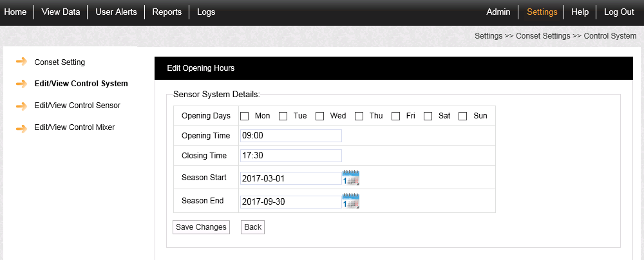Open the Season End calendar picker
The image size is (644, 260).
point(351,201)
